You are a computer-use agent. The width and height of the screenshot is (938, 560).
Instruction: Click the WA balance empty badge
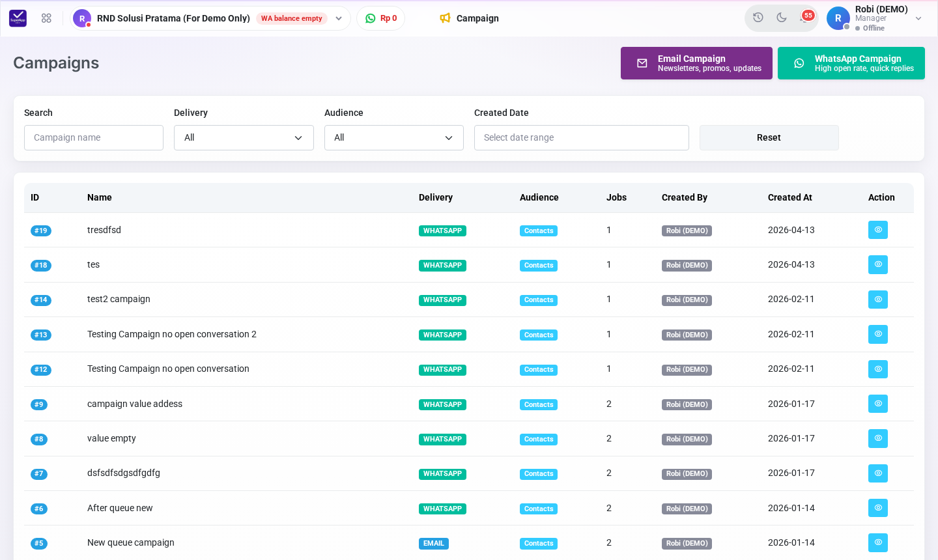click(292, 18)
